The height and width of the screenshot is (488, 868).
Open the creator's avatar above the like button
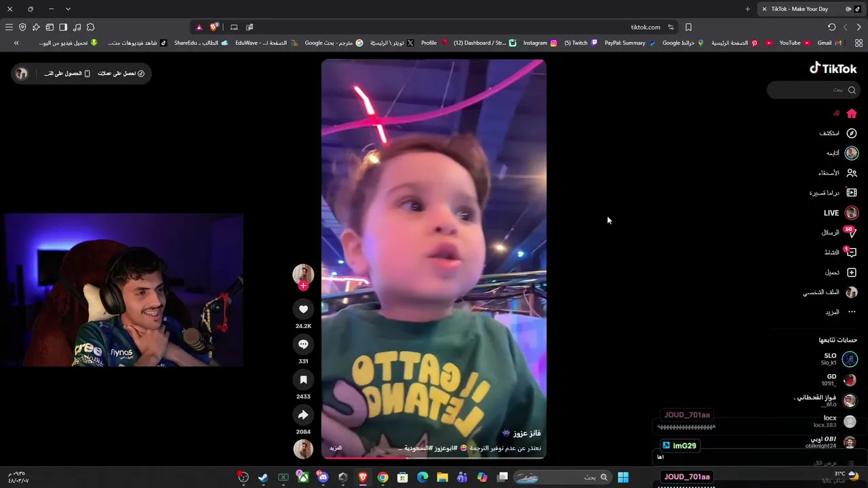(303, 274)
